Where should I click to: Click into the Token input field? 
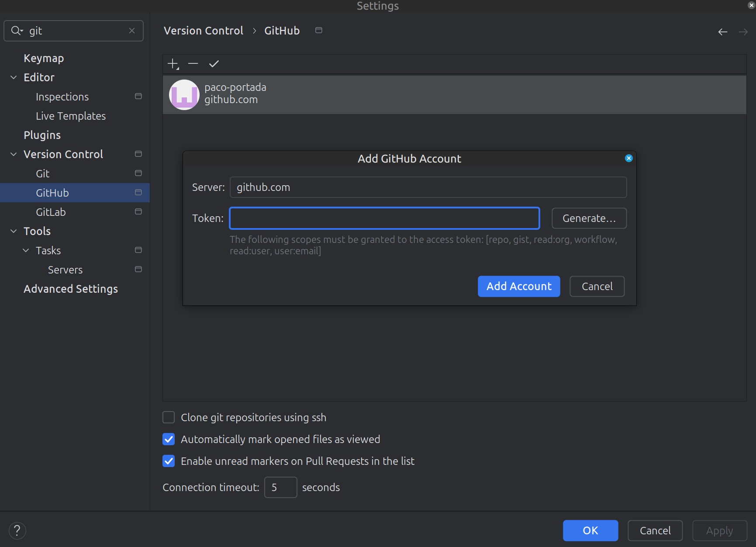pos(384,218)
